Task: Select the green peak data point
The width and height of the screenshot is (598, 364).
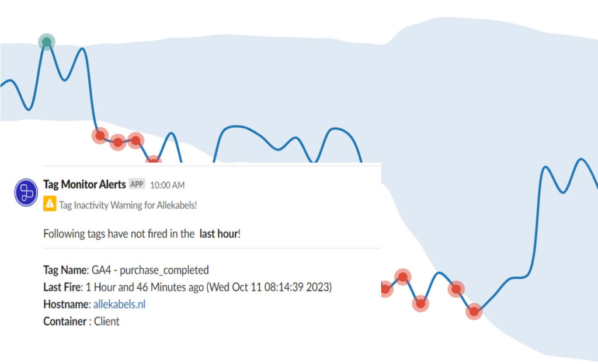Action: [x=47, y=42]
